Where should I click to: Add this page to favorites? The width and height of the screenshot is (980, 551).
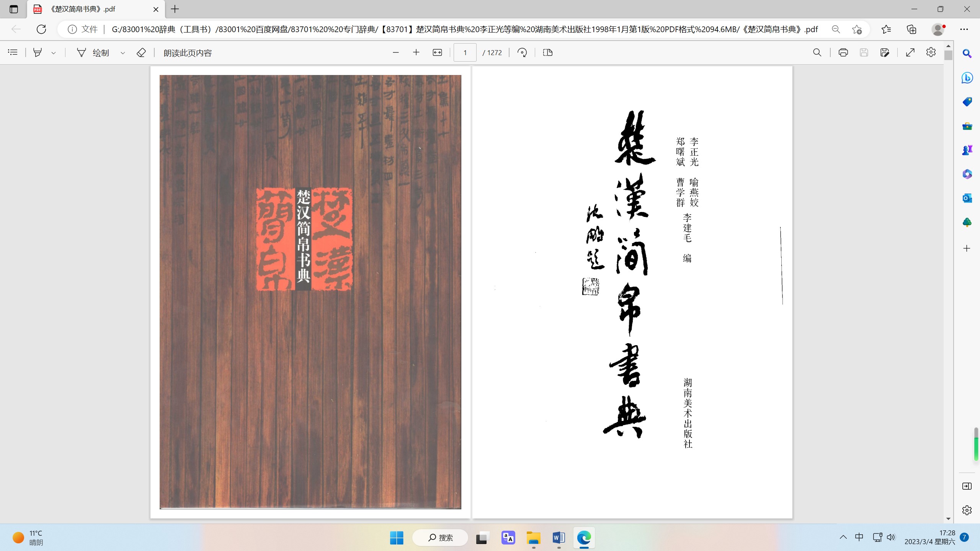(857, 29)
